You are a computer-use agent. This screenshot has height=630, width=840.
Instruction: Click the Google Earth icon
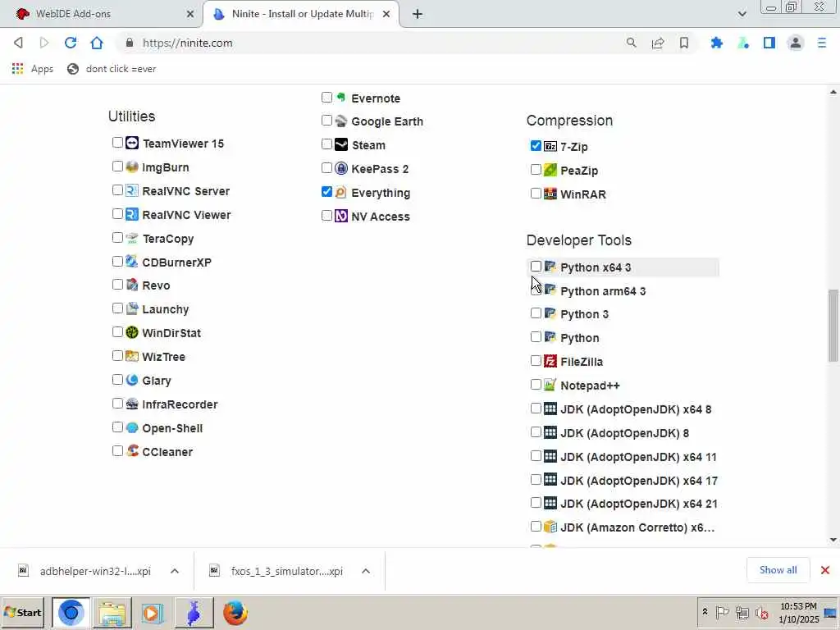[341, 121]
